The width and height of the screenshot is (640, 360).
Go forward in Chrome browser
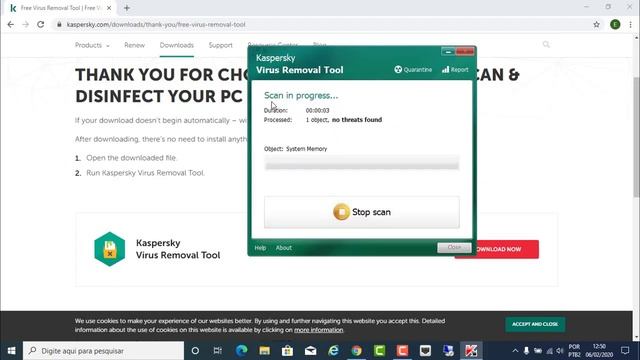pyautogui.click(x=25, y=24)
